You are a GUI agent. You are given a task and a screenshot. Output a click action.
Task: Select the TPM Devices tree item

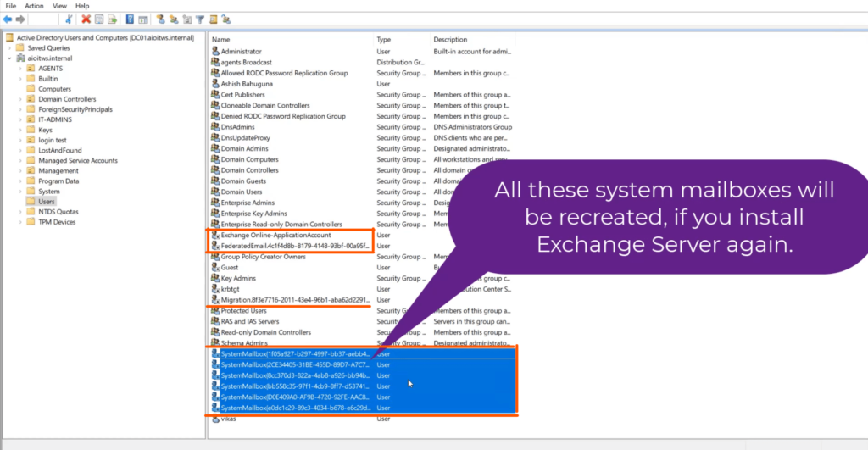point(57,222)
